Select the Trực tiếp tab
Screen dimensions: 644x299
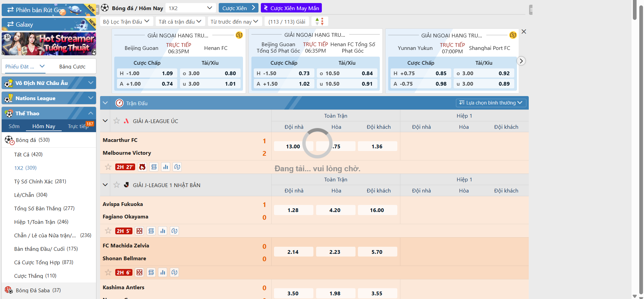[78, 126]
